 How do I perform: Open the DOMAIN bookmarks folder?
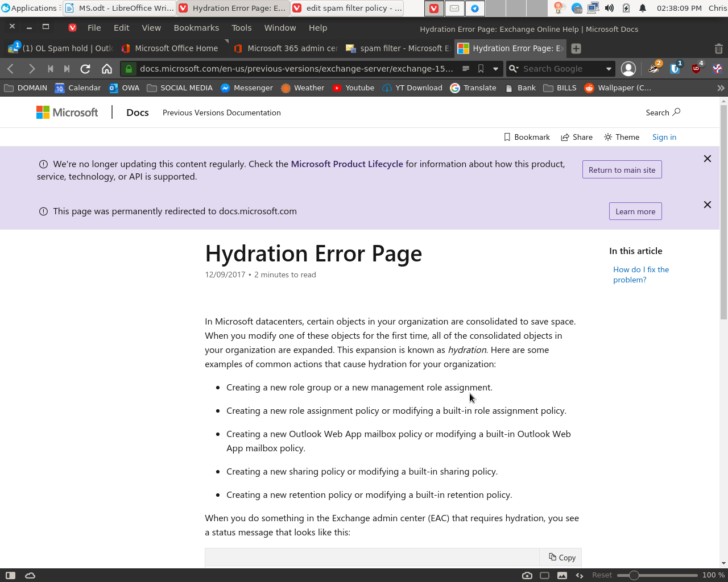tap(26, 88)
